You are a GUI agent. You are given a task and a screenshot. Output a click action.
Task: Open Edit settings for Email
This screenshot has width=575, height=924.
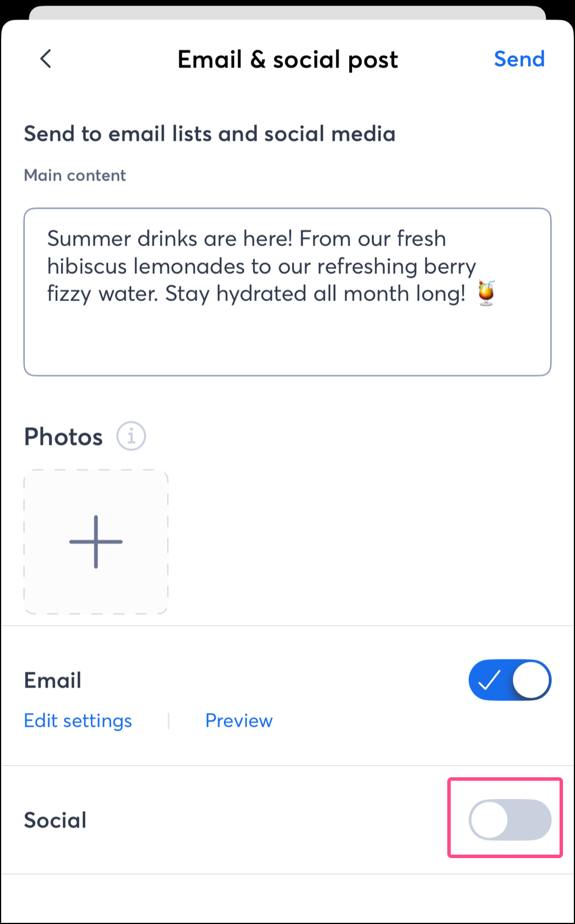[x=78, y=721]
